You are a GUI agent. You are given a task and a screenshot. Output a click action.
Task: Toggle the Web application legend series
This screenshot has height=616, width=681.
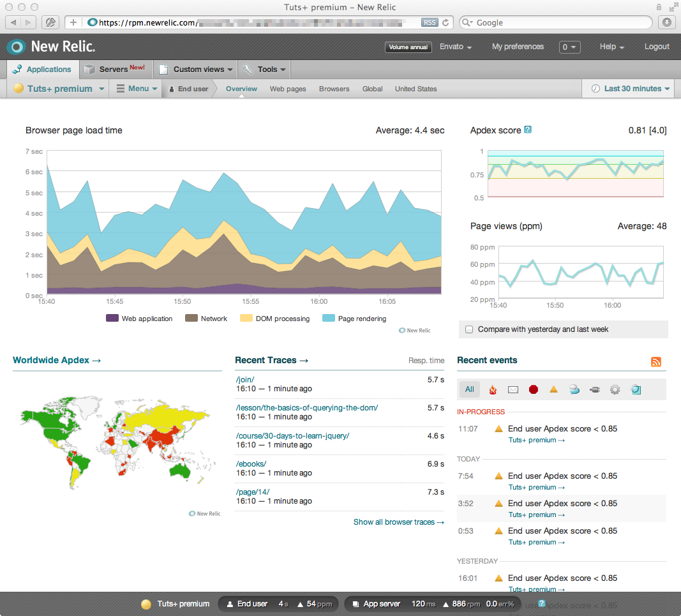[x=139, y=319]
